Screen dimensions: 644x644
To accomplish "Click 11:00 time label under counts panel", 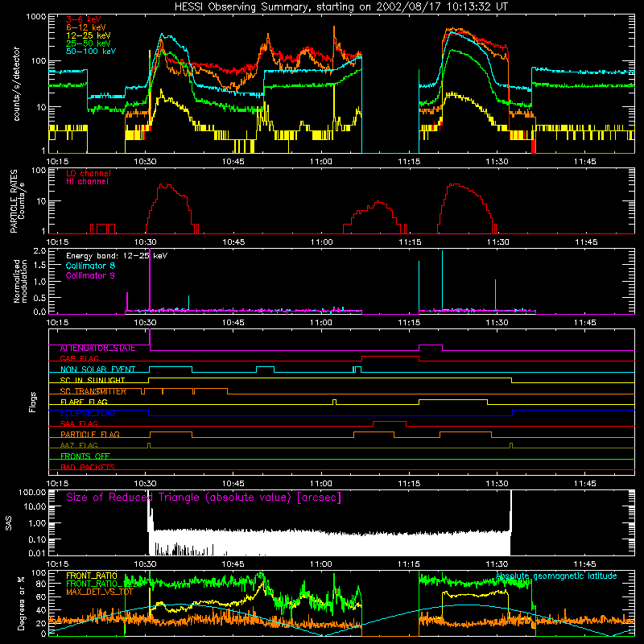I will click(x=320, y=162).
